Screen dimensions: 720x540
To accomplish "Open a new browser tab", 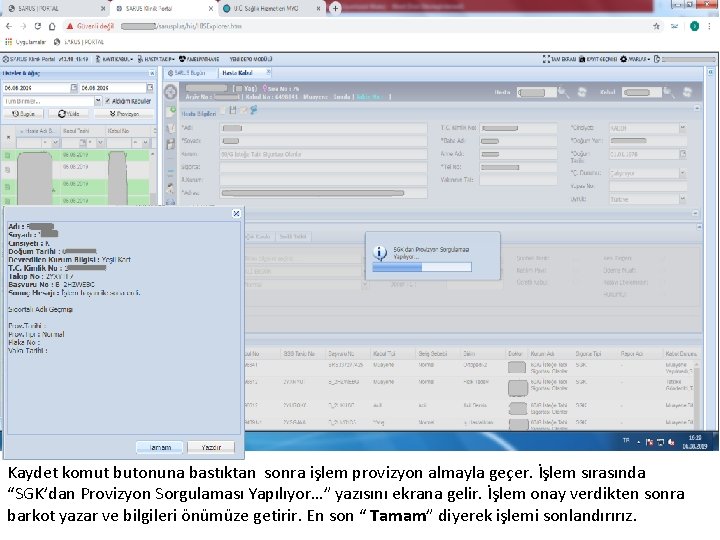I will pyautogui.click(x=335, y=8).
